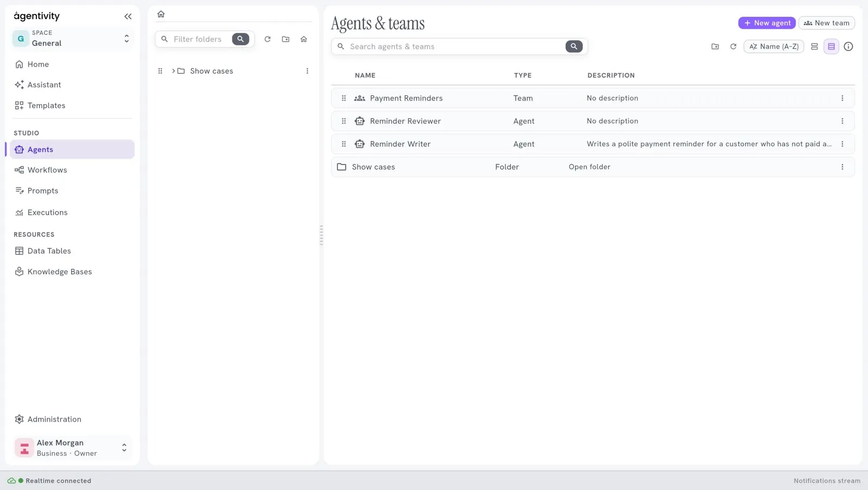This screenshot has height=490, width=868.
Task: Click the New agent button
Action: click(767, 23)
